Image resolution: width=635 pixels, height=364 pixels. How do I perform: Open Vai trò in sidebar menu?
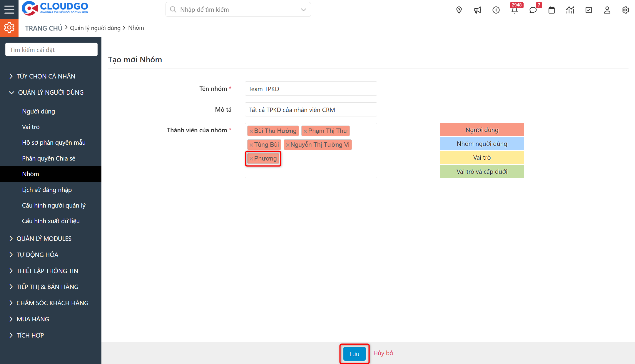31,127
